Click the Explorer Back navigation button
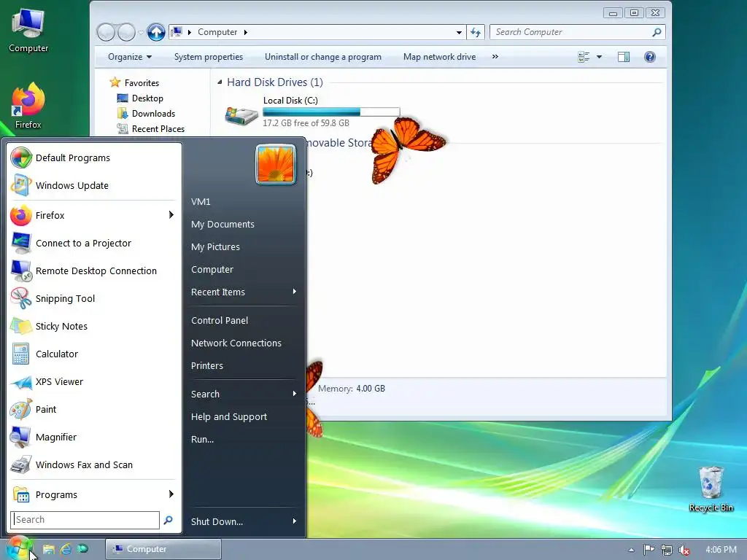The image size is (747, 560). (106, 32)
